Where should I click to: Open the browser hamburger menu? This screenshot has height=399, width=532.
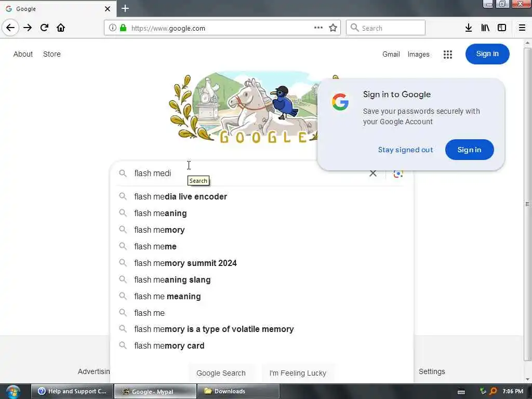(522, 28)
